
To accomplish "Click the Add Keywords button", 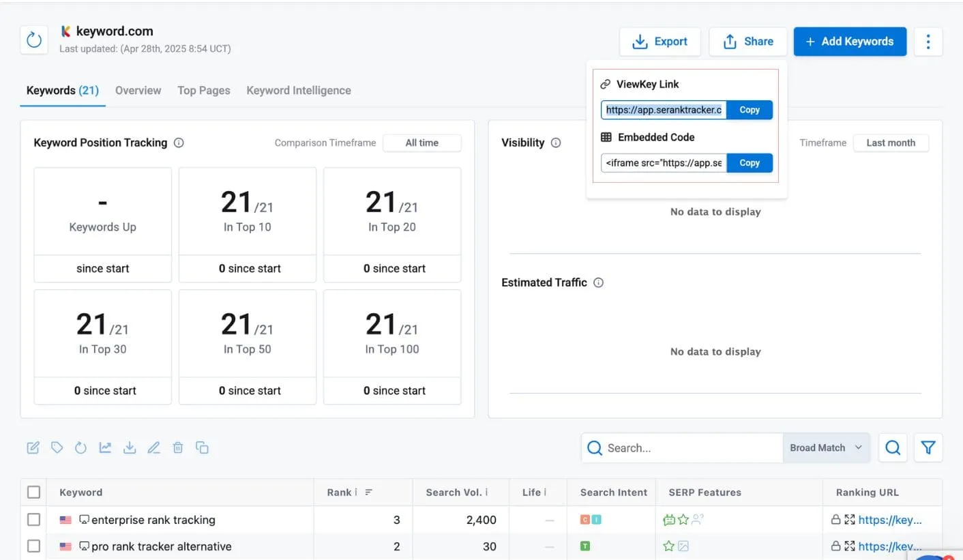I will [850, 42].
